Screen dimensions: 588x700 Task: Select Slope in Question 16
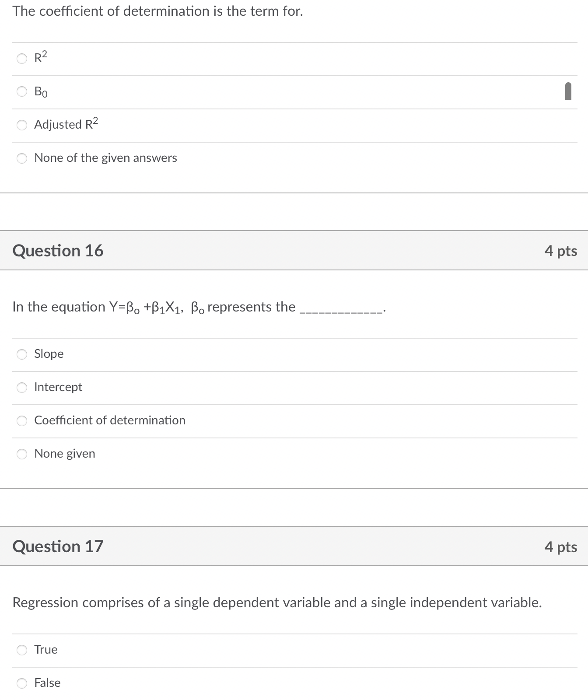tap(21, 355)
